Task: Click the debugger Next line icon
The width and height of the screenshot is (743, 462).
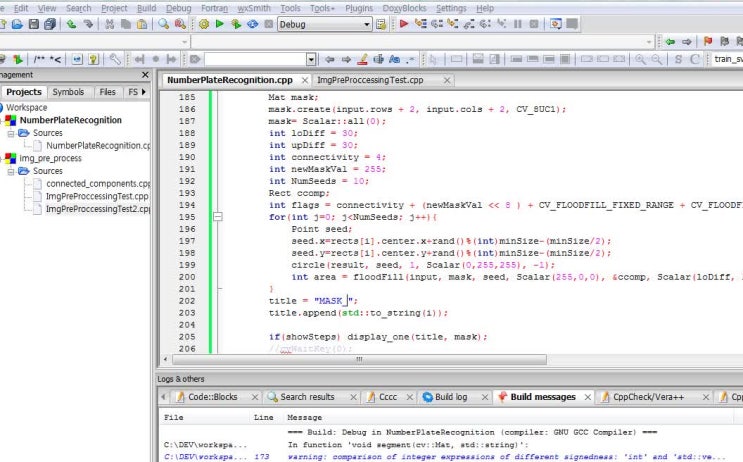Action: tap(436, 24)
